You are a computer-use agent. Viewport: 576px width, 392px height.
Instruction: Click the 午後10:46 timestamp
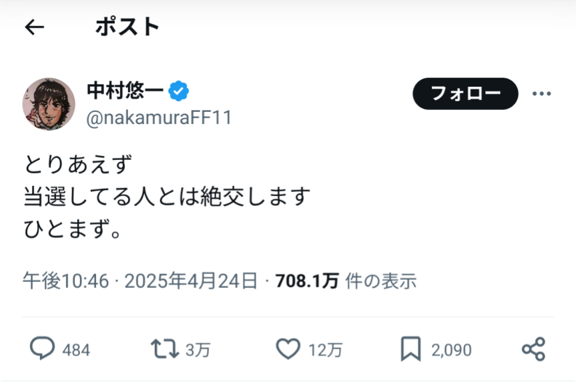[65, 281]
